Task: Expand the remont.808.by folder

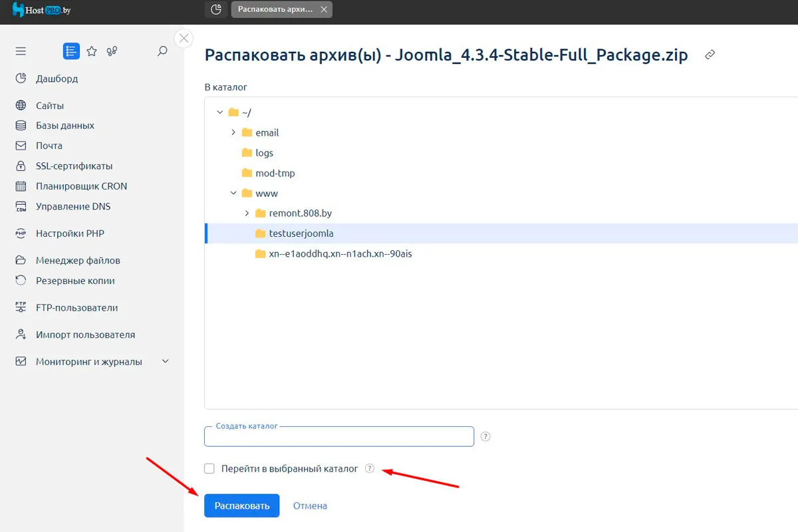Action: [247, 213]
